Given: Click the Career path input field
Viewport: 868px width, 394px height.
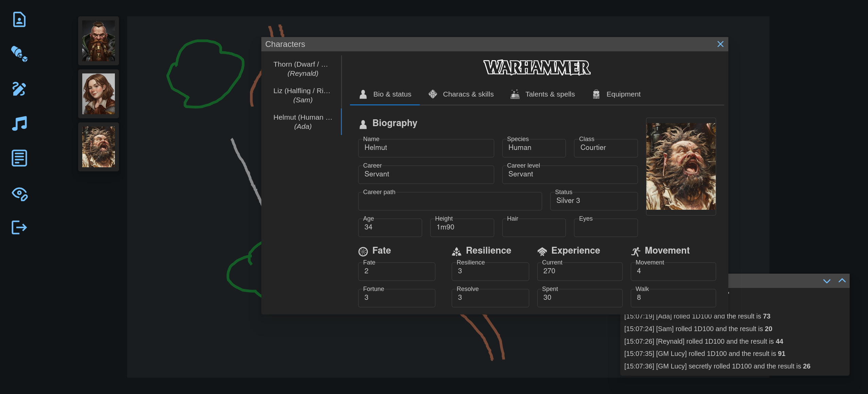Looking at the screenshot, I should (450, 201).
